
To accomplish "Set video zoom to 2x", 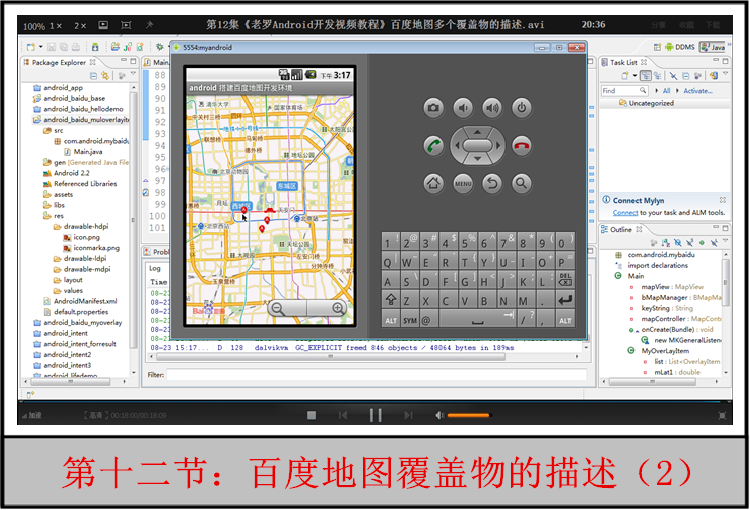I will [x=80, y=25].
